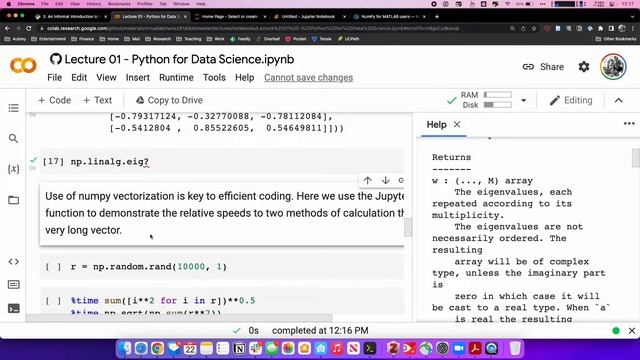Open Chrome extensions puzzle icon
This screenshot has height=360, width=640.
[x=600, y=29]
